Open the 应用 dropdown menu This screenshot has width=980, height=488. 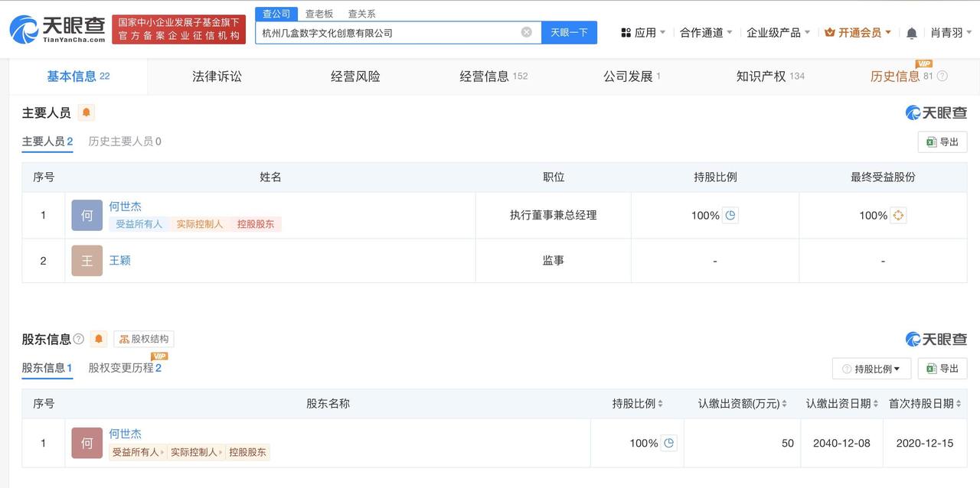pos(643,33)
